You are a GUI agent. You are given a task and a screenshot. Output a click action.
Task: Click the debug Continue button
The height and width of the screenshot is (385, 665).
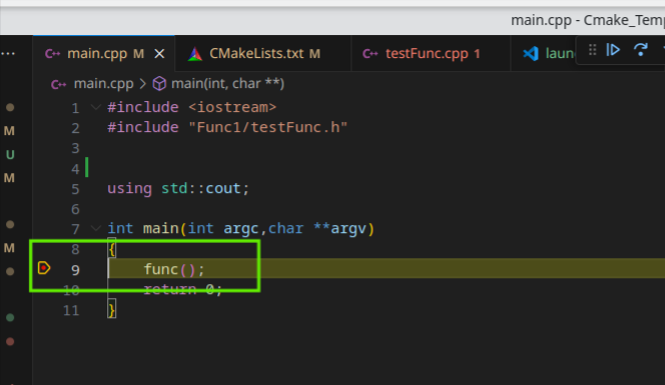613,50
